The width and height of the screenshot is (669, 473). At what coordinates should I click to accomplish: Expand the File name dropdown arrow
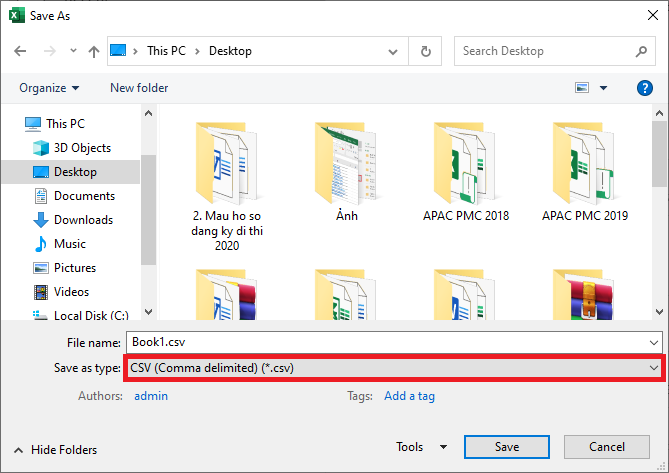[x=654, y=343]
